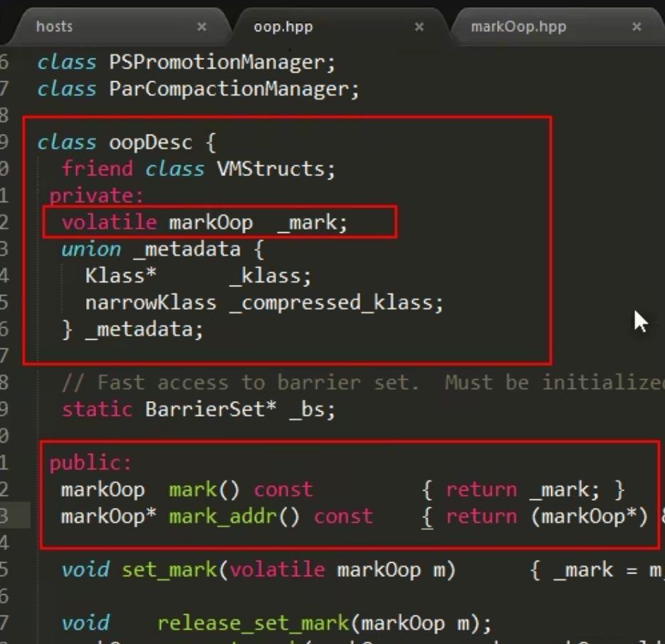Close the hosts tab
This screenshot has width=665, height=644.
201,27
